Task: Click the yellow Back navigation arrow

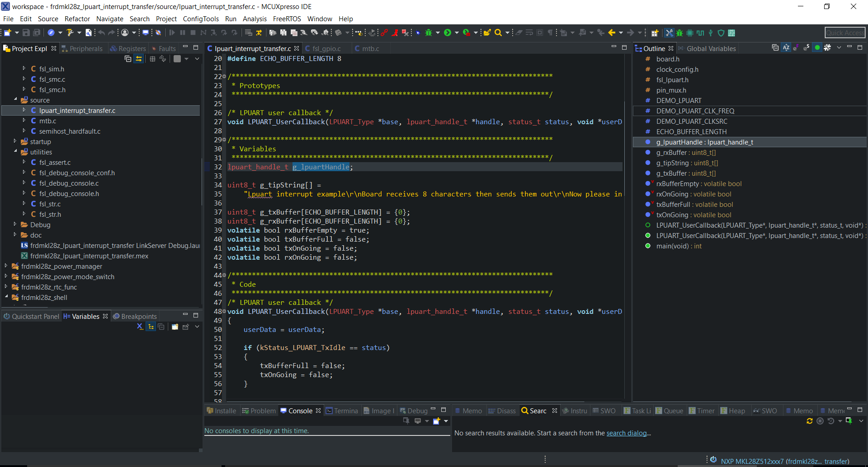Action: [x=612, y=33]
